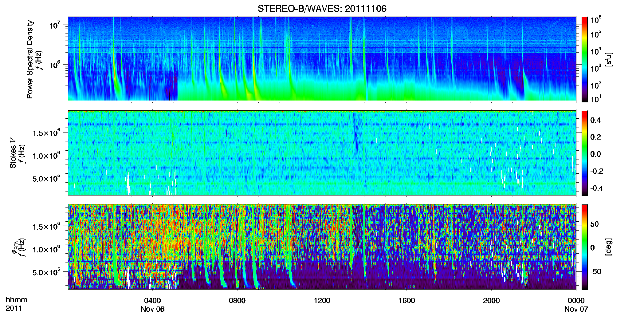The height and width of the screenshot is (332, 644).
Task: Click the φ RTN degrees color bar
Action: tap(585, 247)
